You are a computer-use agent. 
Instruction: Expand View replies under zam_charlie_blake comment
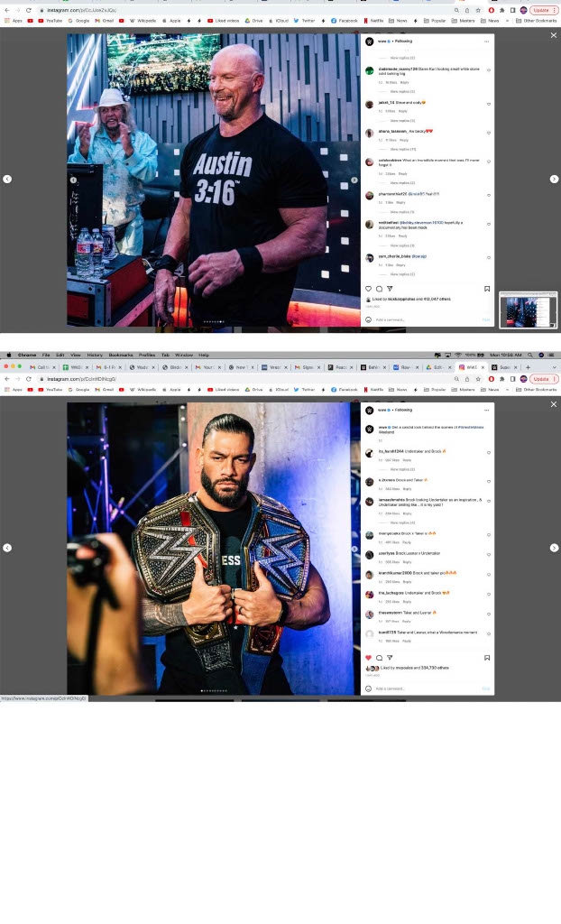point(402,274)
